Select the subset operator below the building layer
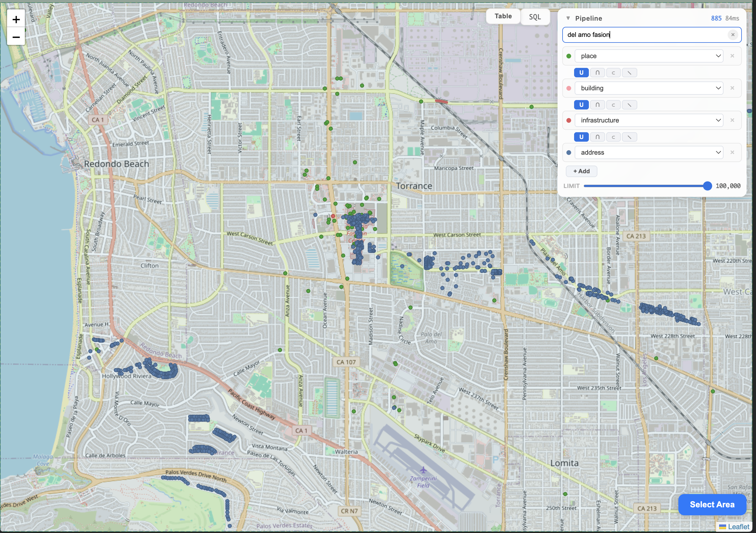This screenshot has width=756, height=533. point(613,105)
